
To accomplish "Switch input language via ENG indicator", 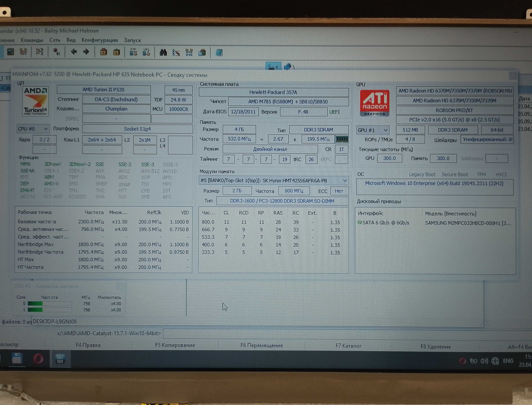I will (x=508, y=361).
